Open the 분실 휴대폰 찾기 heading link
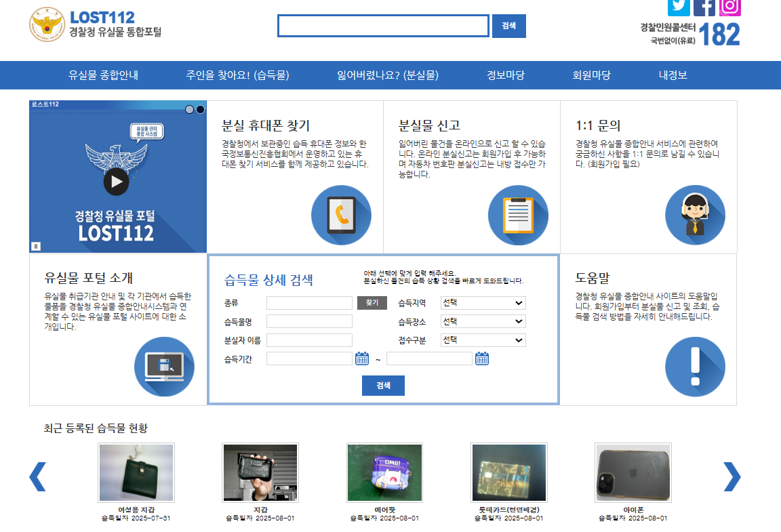Viewport: 781px width, 532px height. 266,125
